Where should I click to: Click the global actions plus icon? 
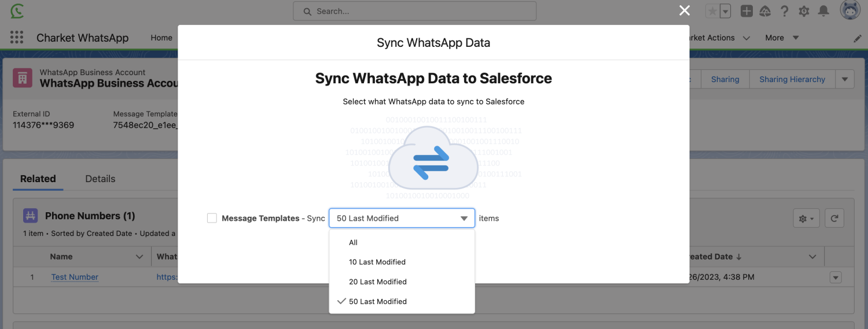[x=746, y=11]
